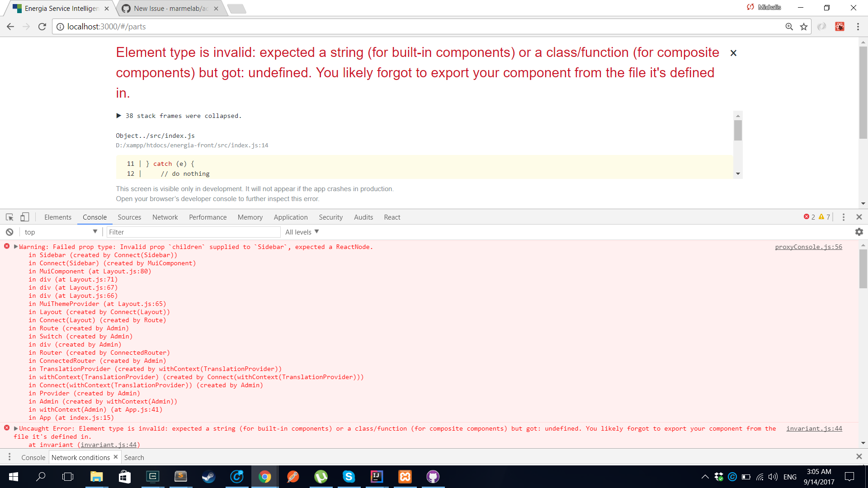Screen dimensions: 868x488
Task: Bookmark the page with the star icon
Action: click(804, 27)
